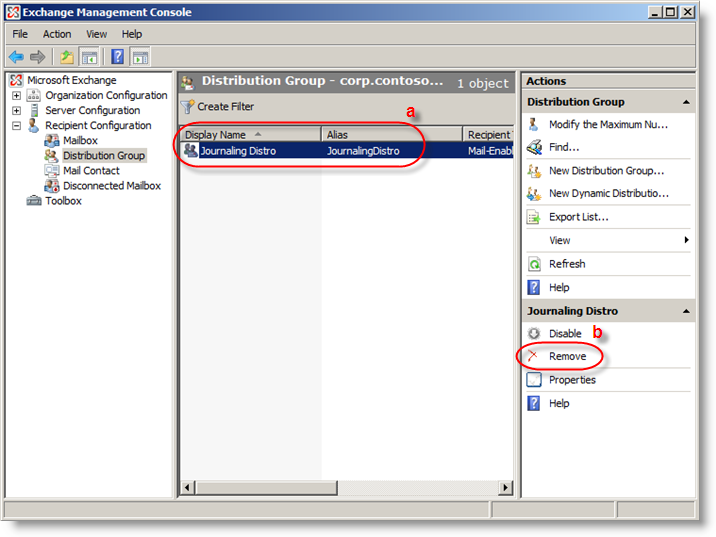Click the Forward arrow toolbar icon
The image size is (716, 537).
(x=37, y=57)
